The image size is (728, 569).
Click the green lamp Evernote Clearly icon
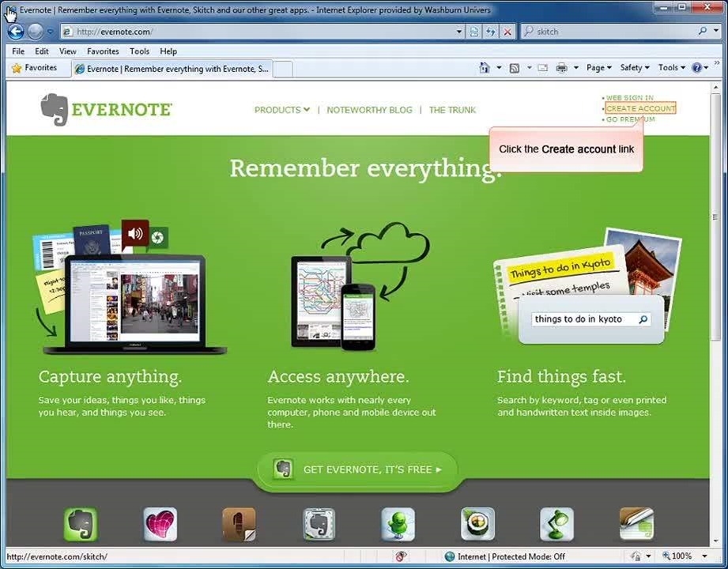tap(556, 525)
